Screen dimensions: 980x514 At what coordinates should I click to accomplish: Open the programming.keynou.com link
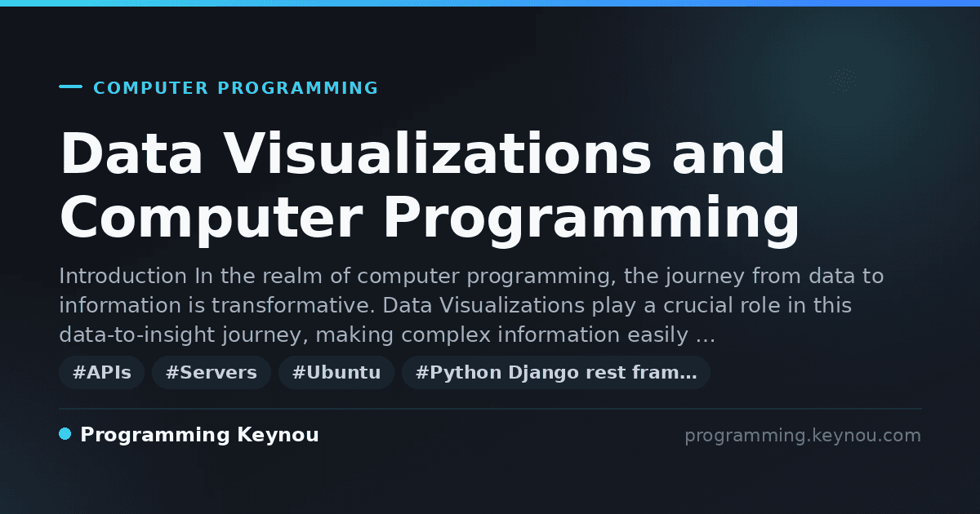pyautogui.click(x=803, y=436)
